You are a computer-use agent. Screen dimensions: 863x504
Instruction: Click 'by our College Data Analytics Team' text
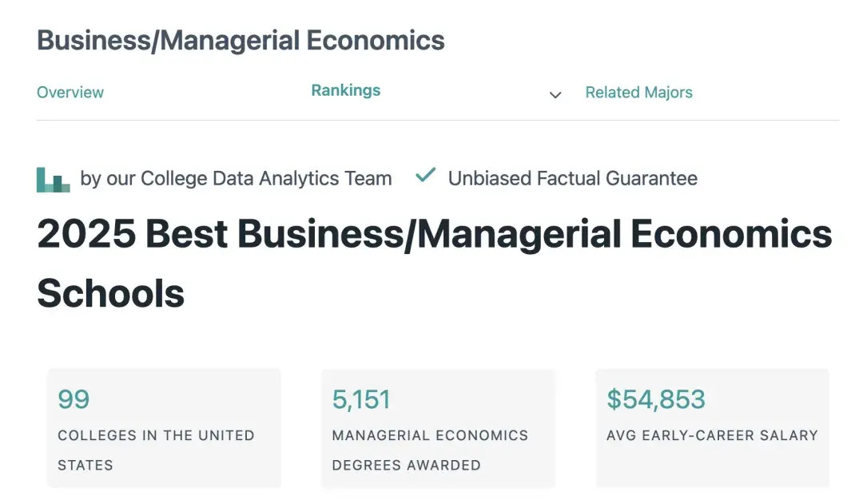(x=236, y=178)
